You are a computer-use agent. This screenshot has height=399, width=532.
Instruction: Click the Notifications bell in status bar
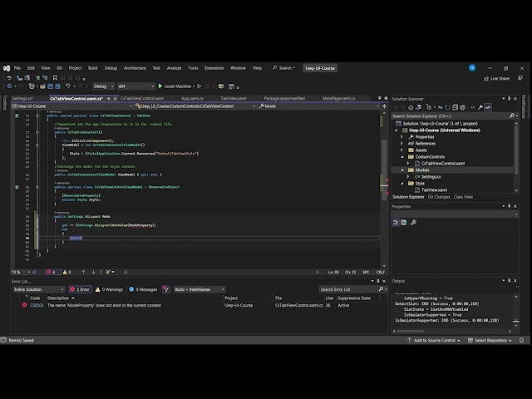[521, 340]
